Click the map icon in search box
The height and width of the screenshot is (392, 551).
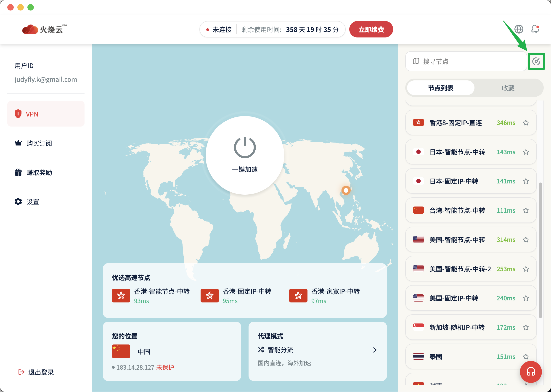coord(416,61)
